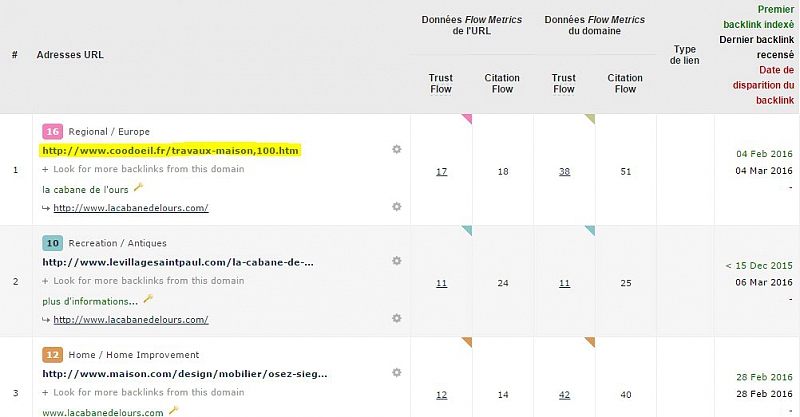The image size is (800, 417).
Task: Click domain Trust Flow value 42 in row 3
Action: coord(564,394)
